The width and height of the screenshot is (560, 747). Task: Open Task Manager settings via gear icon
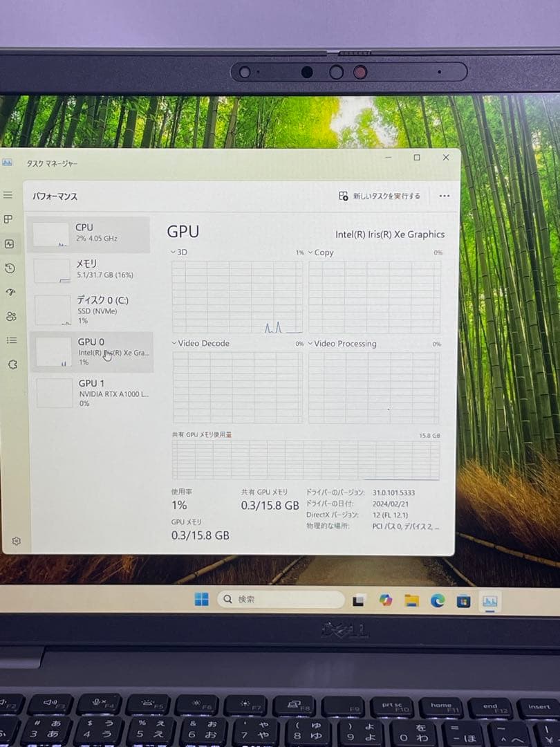[x=16, y=541]
